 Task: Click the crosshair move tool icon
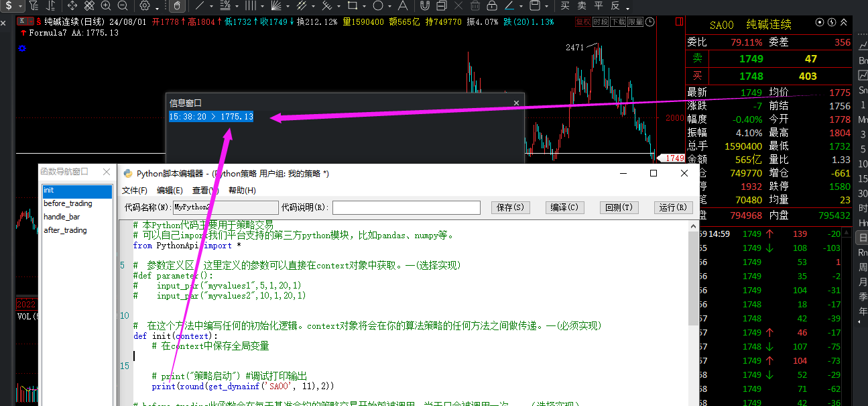72,6
